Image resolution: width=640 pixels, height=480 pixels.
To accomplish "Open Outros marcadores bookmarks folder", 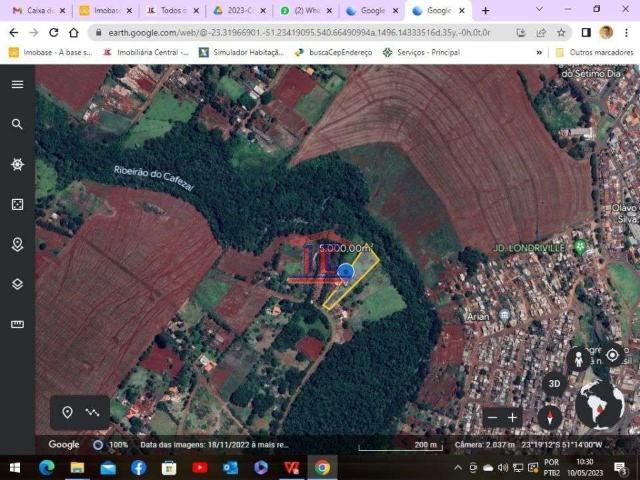I will point(595,52).
